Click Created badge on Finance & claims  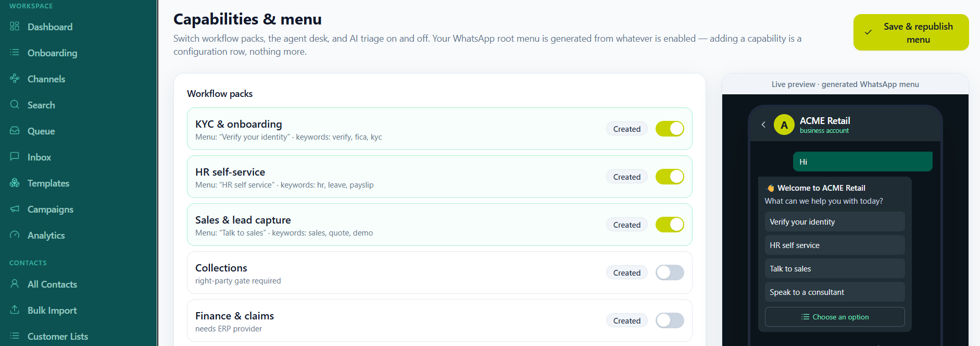point(627,320)
